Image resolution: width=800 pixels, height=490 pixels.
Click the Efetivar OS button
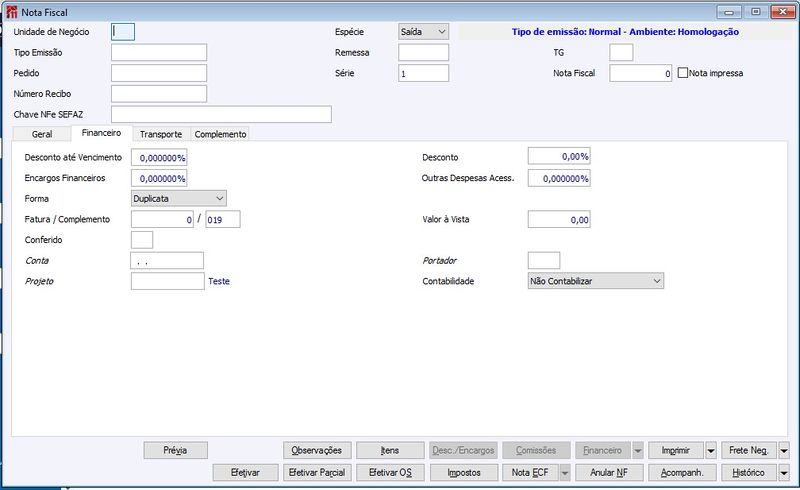pos(390,473)
